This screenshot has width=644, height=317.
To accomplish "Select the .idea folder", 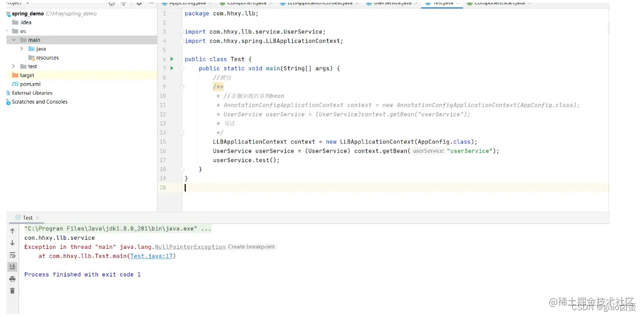I will pos(21,22).
